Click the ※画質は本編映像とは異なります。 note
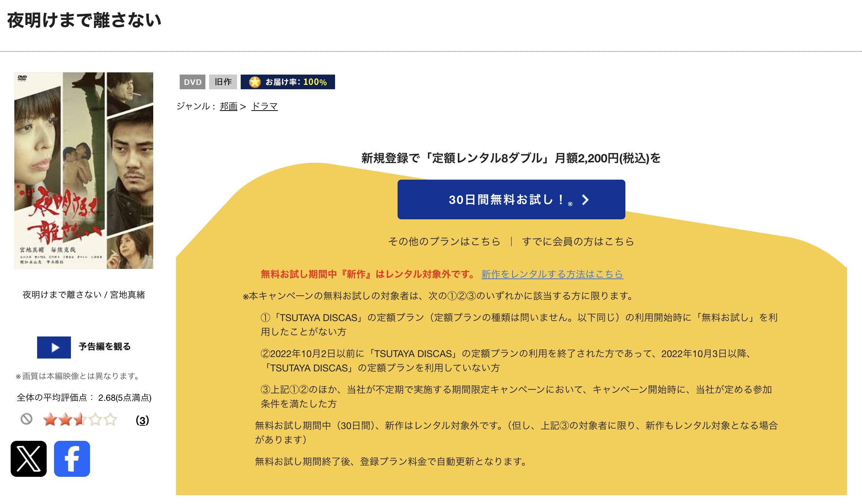Image resolution: width=862 pixels, height=504 pixels. tap(78, 376)
